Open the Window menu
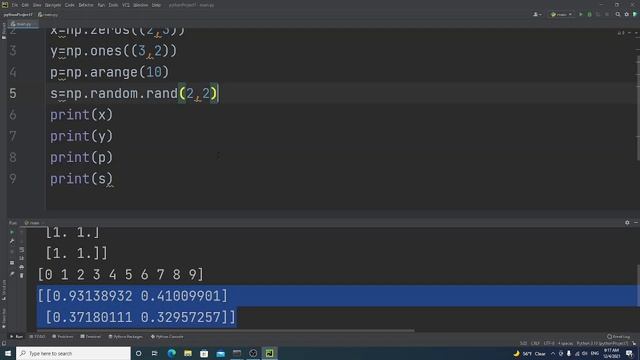The height and width of the screenshot is (360, 640). (x=140, y=5)
